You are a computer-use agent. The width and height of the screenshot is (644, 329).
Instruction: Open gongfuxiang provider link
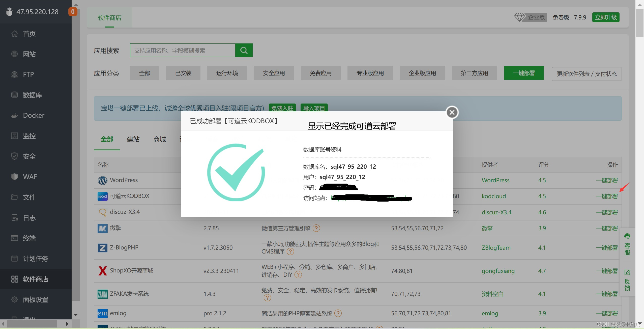498,271
